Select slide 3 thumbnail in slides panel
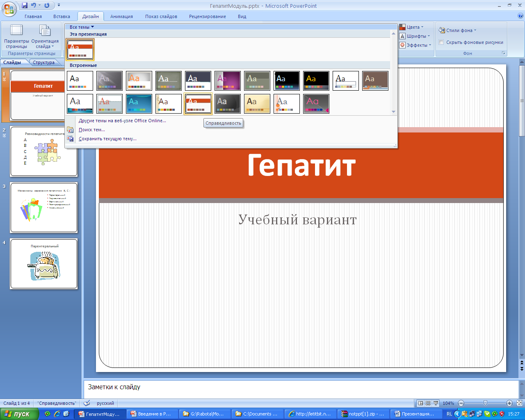 (x=44, y=208)
